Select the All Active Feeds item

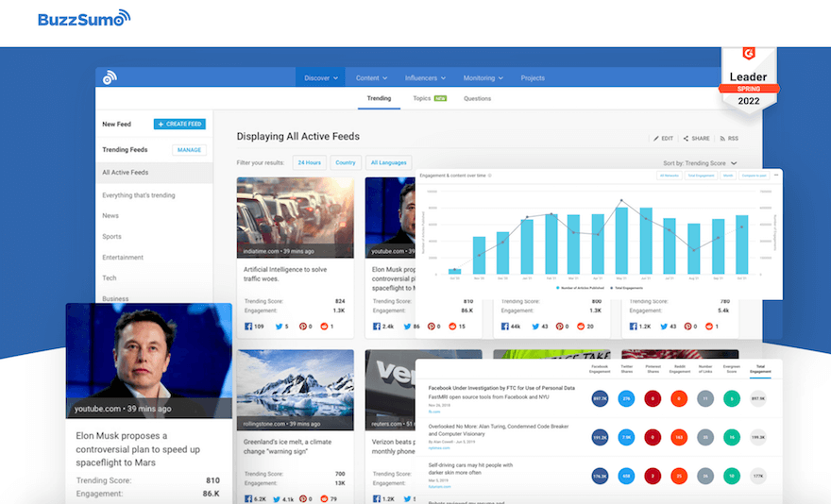coord(154,173)
